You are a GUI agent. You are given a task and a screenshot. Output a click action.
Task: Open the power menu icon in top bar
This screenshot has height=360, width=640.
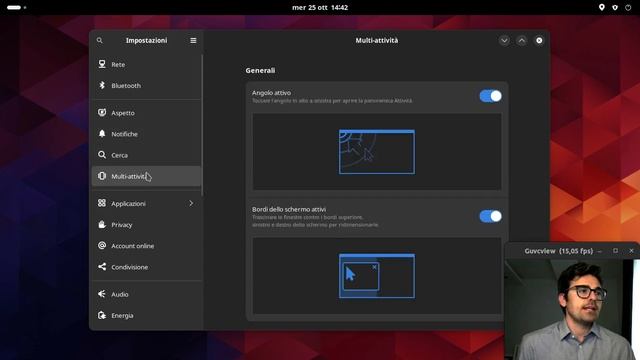(x=628, y=7)
